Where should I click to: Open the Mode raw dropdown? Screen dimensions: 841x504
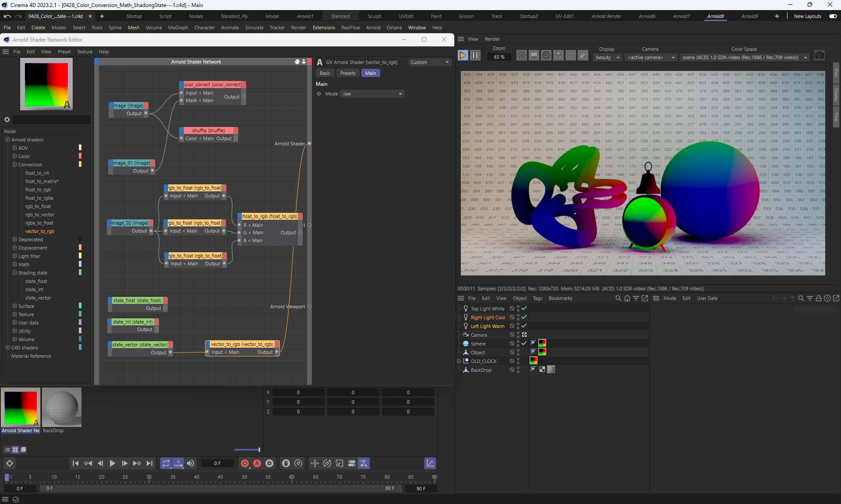[372, 94]
